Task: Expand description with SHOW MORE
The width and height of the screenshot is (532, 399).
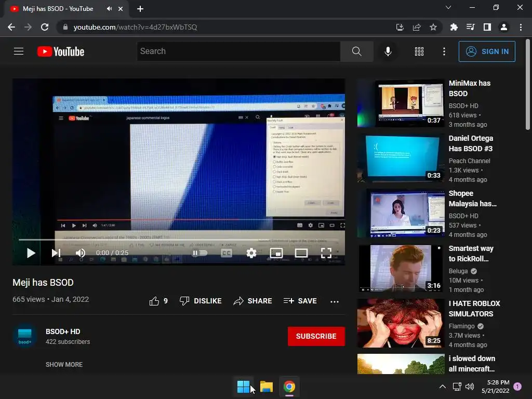Action: [x=64, y=364]
